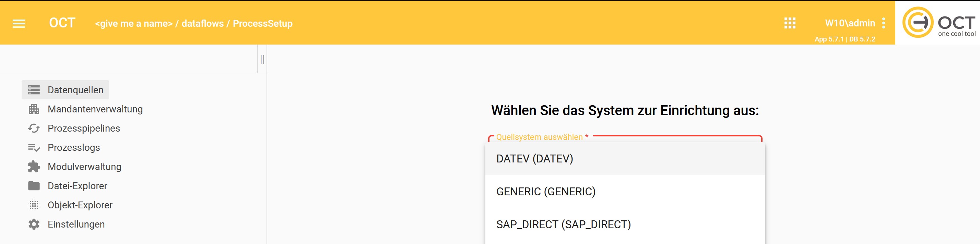980x244 pixels.
Task: Click the Modulverwaltung puzzle icon
Action: pos(34,167)
